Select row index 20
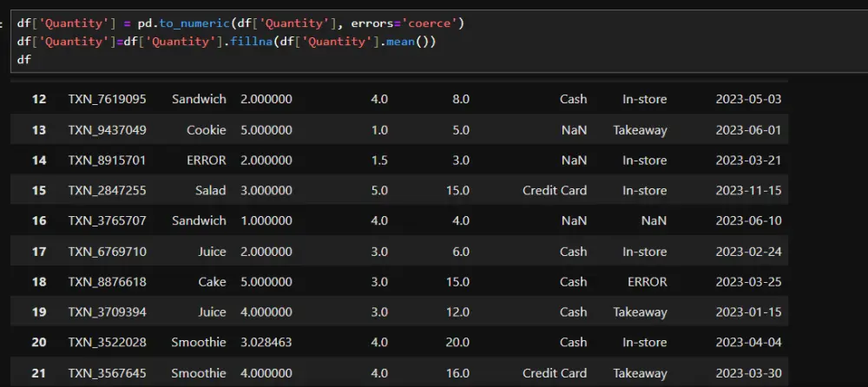The height and width of the screenshot is (387, 868). point(39,342)
